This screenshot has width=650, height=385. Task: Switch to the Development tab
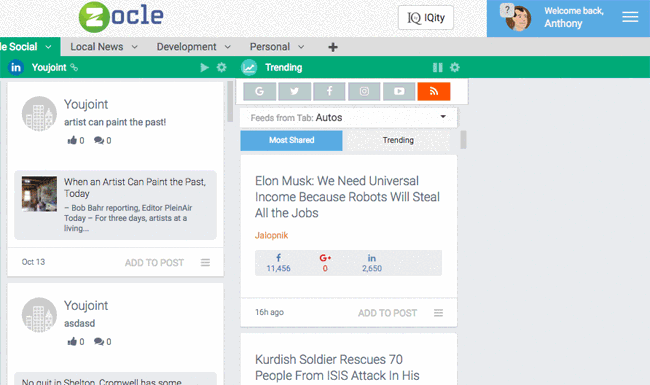click(x=187, y=47)
